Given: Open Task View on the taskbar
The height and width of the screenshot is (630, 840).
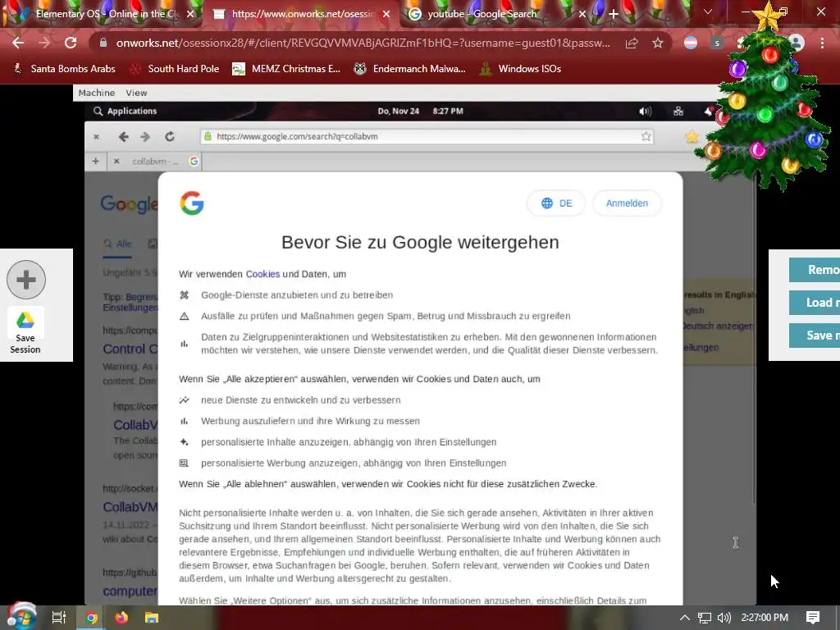Looking at the screenshot, I should click(x=58, y=618).
